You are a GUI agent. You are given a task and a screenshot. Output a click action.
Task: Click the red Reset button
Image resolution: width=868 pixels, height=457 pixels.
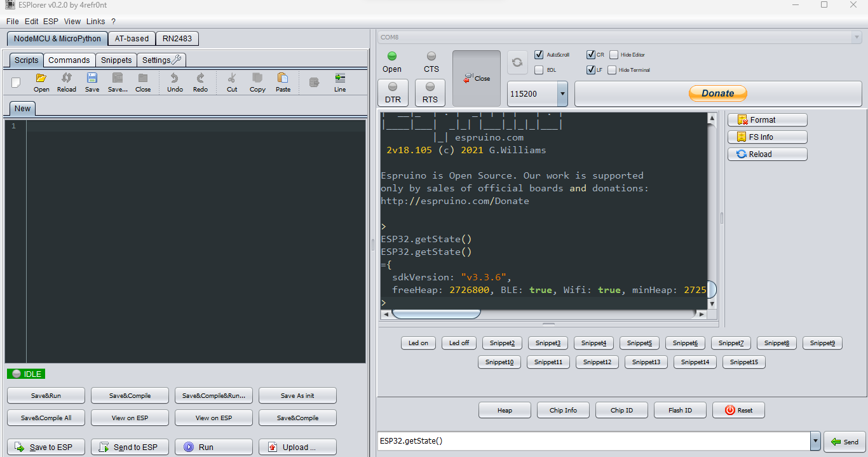738,410
